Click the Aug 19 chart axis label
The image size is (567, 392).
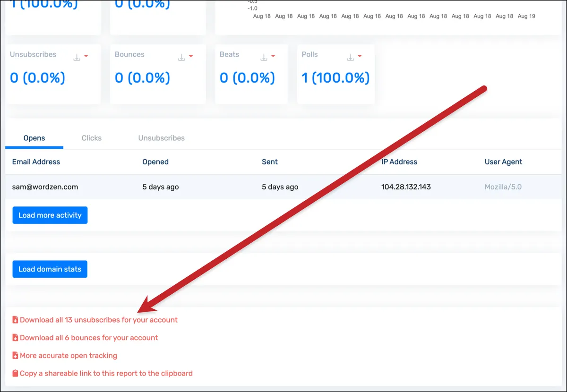pyautogui.click(x=526, y=16)
